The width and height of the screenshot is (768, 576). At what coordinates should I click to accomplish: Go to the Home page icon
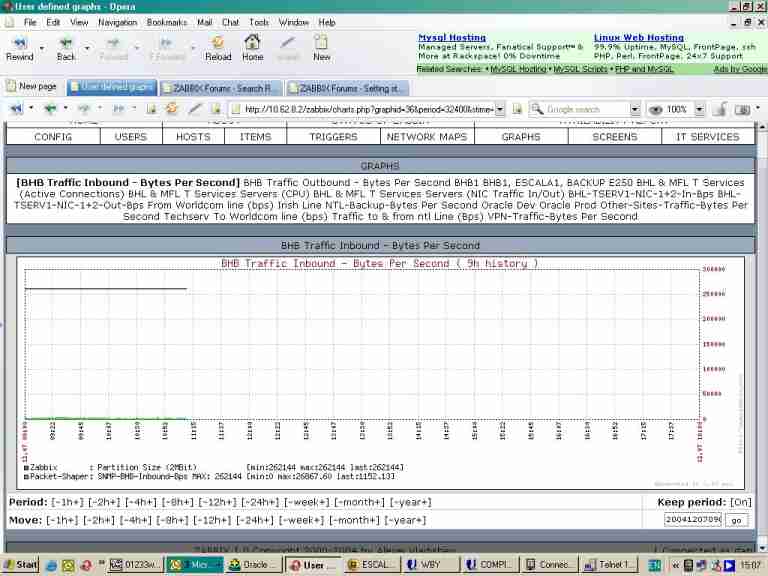coord(253,46)
